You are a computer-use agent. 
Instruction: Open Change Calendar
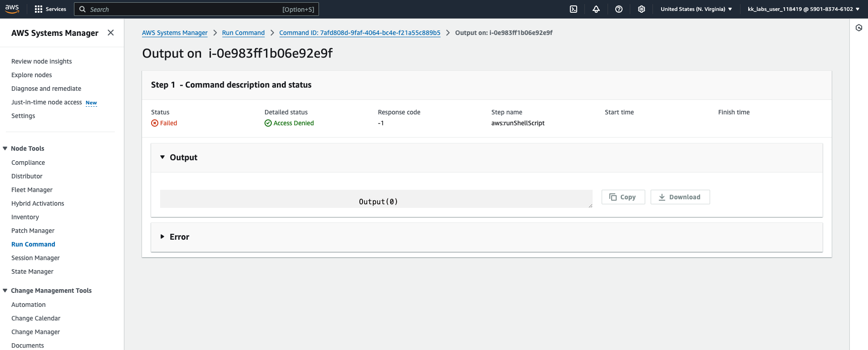coord(36,318)
